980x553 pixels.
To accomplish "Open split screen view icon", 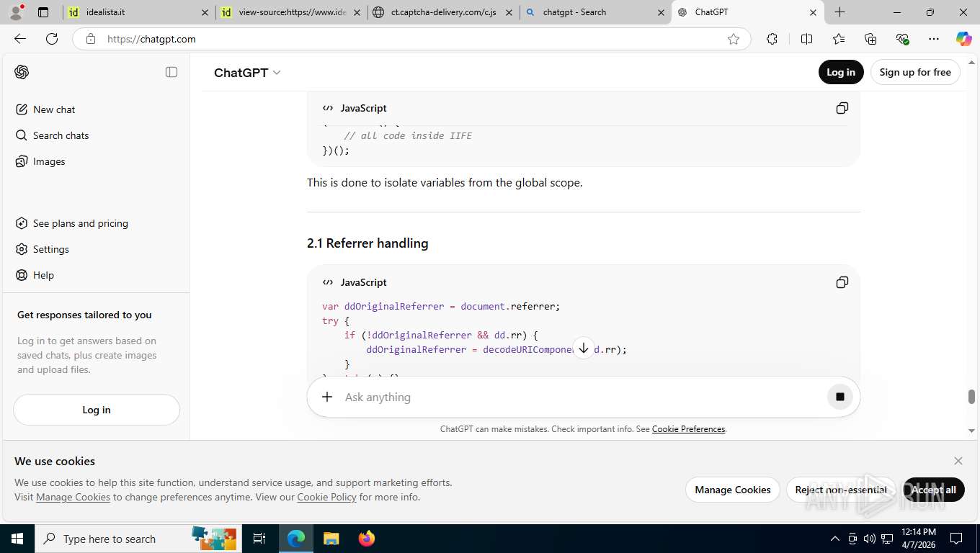I will [x=807, y=39].
